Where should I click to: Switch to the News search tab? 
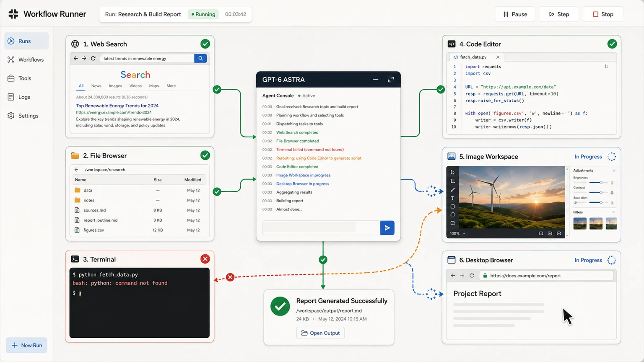coord(96,86)
